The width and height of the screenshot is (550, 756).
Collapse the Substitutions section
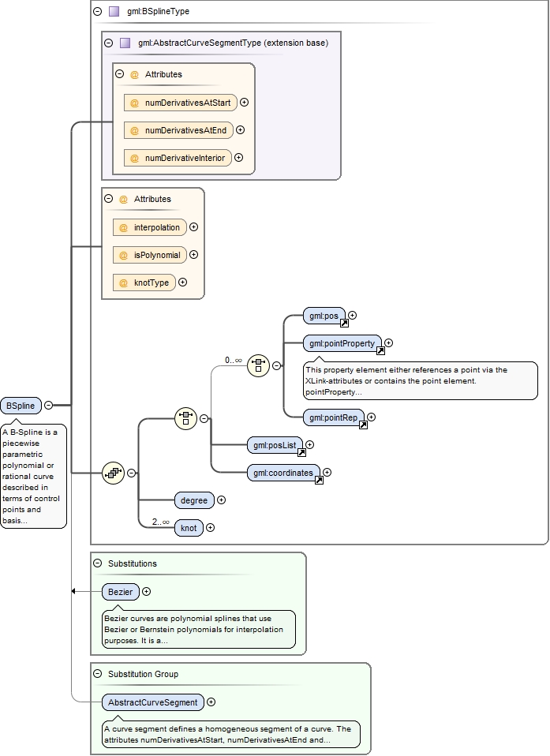[x=97, y=563]
